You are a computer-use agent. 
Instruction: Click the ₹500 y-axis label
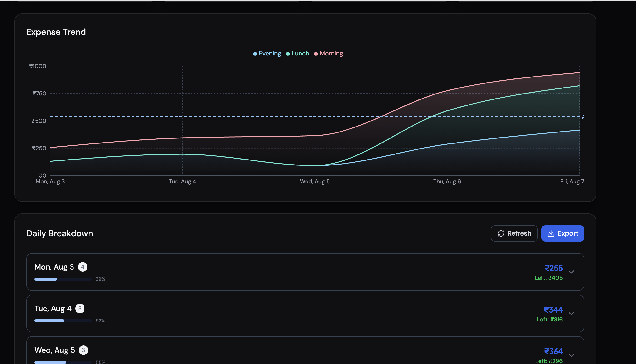tap(39, 121)
